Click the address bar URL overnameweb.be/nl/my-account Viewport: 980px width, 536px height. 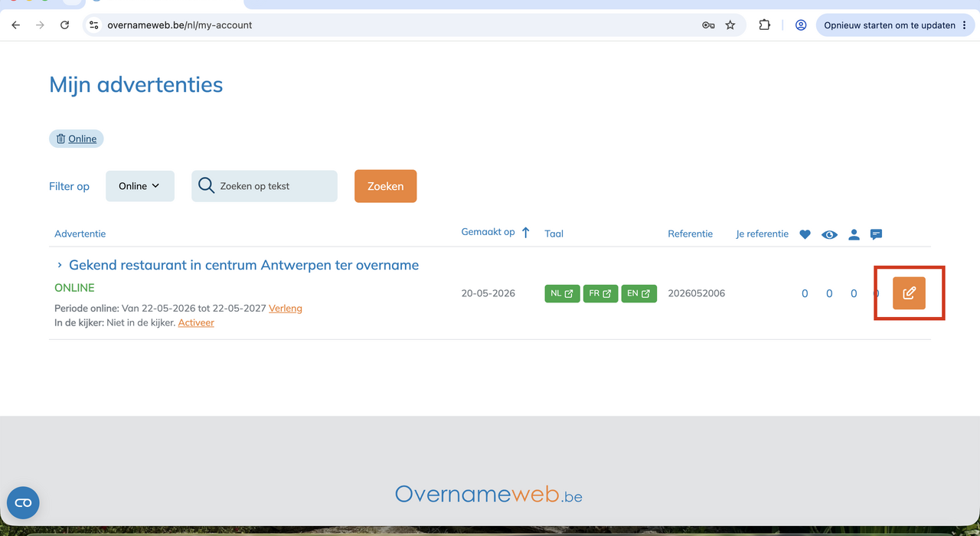click(x=180, y=25)
